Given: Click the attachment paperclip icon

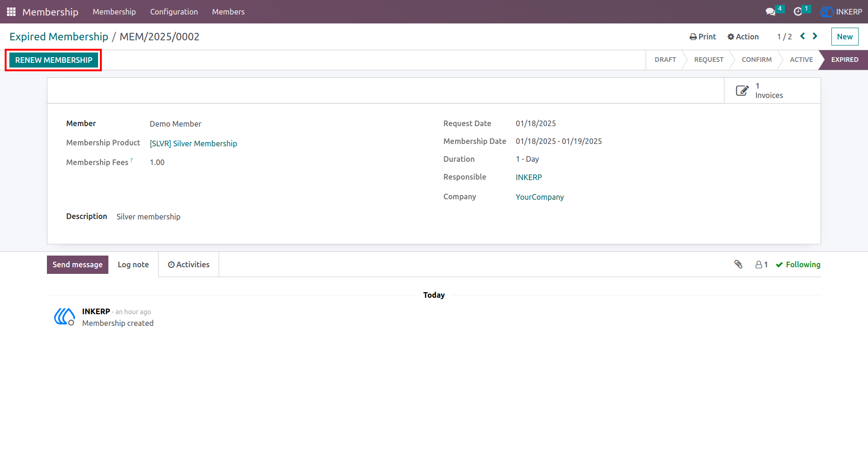Looking at the screenshot, I should [738, 264].
